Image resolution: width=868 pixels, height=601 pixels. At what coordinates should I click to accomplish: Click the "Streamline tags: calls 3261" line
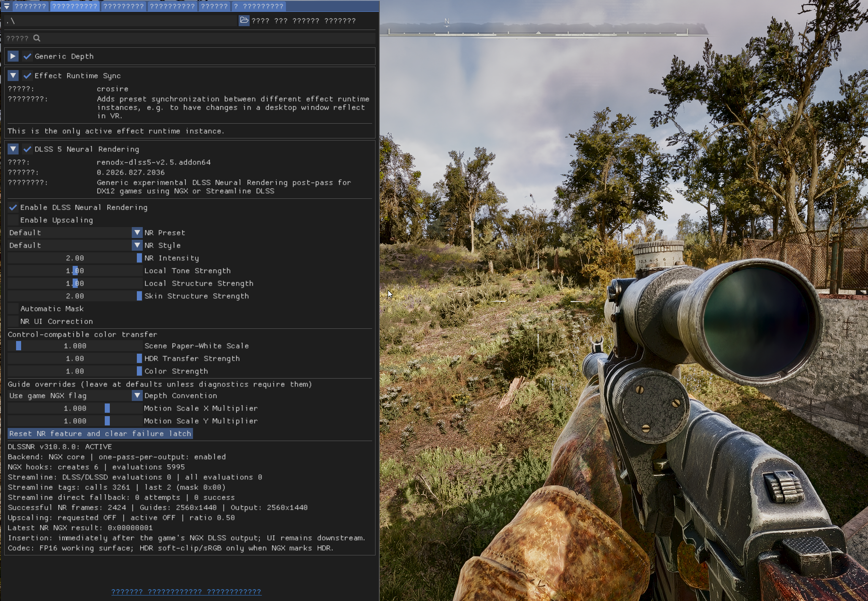(x=117, y=487)
